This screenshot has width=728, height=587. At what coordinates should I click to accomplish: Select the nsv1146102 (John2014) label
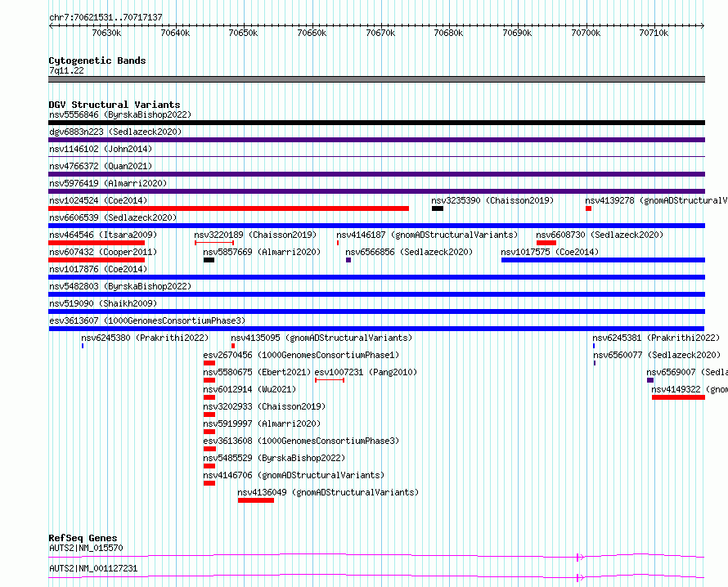tap(101, 149)
